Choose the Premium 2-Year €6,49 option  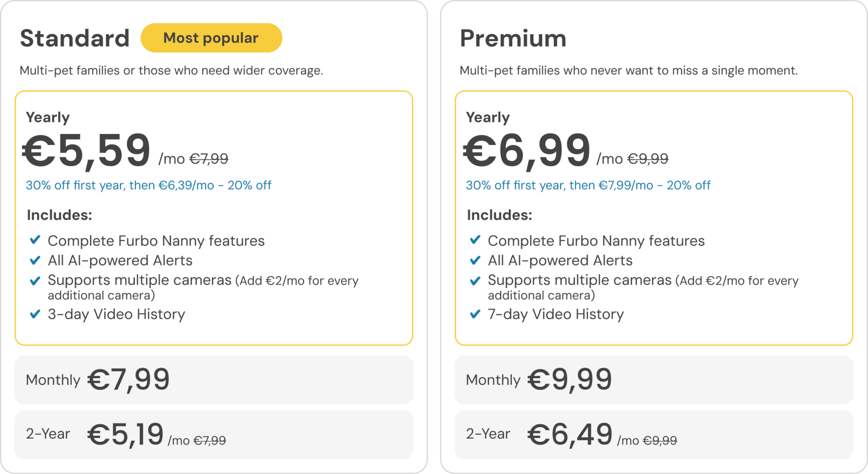coord(654,435)
